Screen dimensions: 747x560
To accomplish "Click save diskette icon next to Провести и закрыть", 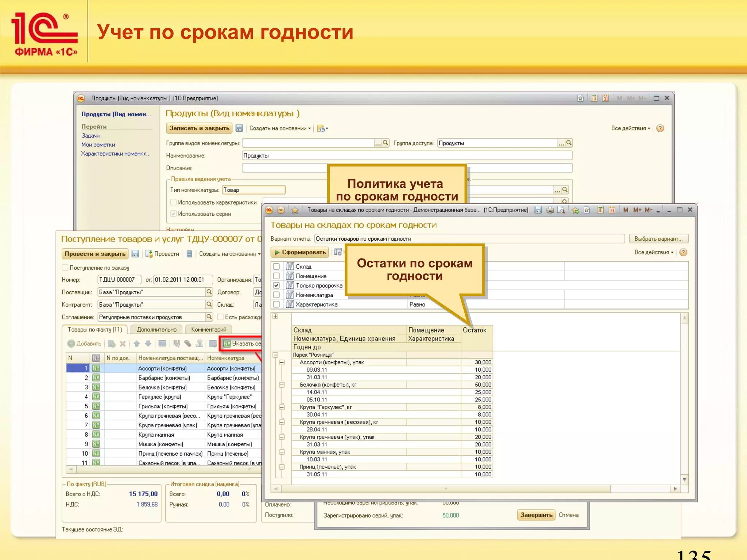I will click(x=135, y=254).
